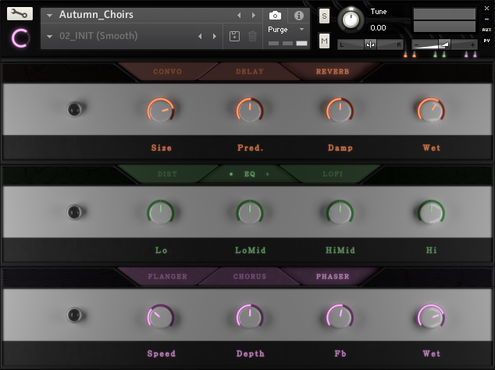Click the volume minus button
495x370 pixels.
click(416, 45)
